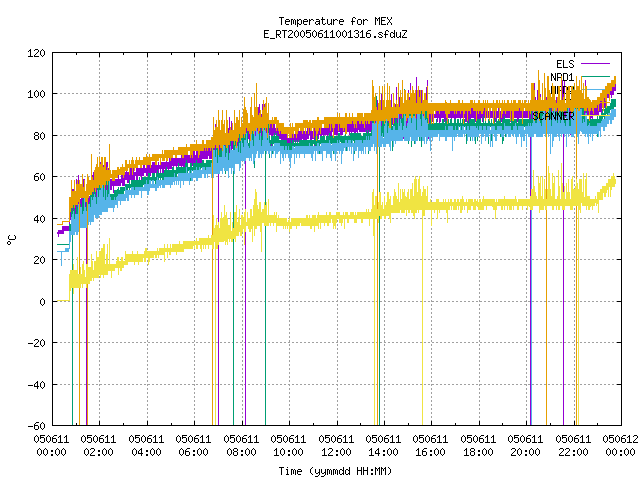The image size is (640, 480).
Task: Click the 80 y-axis tick label
Action: point(40,136)
